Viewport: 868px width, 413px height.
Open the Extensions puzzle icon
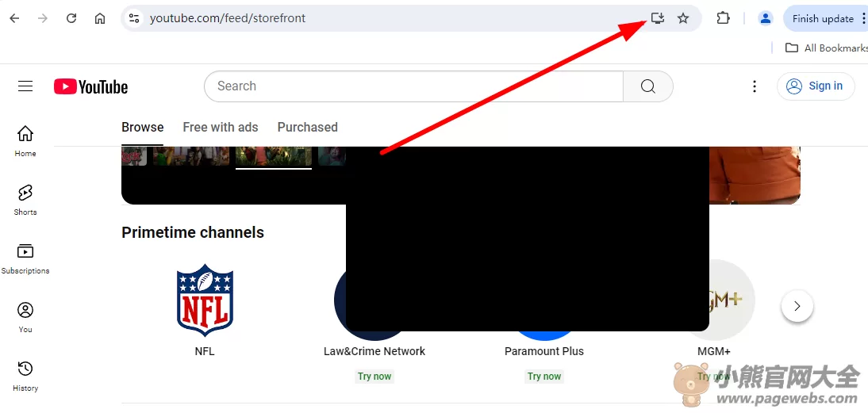[x=723, y=18]
